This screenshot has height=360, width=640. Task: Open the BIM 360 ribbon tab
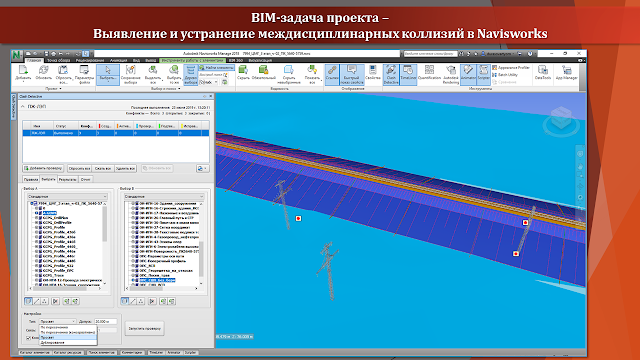pos(236,60)
